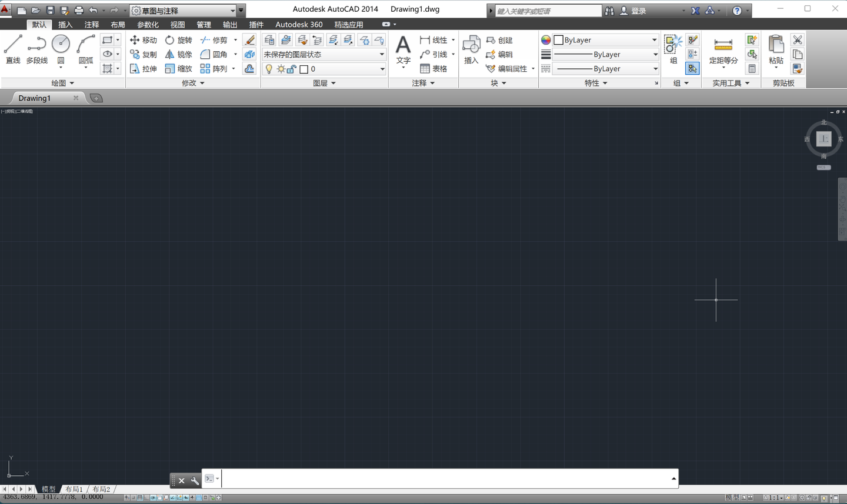
Task: Select the 引线 (Leader) tool
Action: pyautogui.click(x=433, y=54)
